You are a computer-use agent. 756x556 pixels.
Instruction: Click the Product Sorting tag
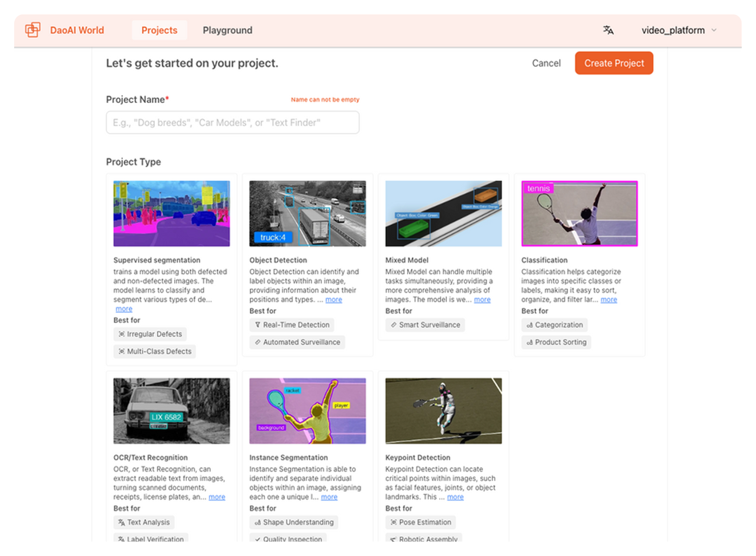pos(556,342)
